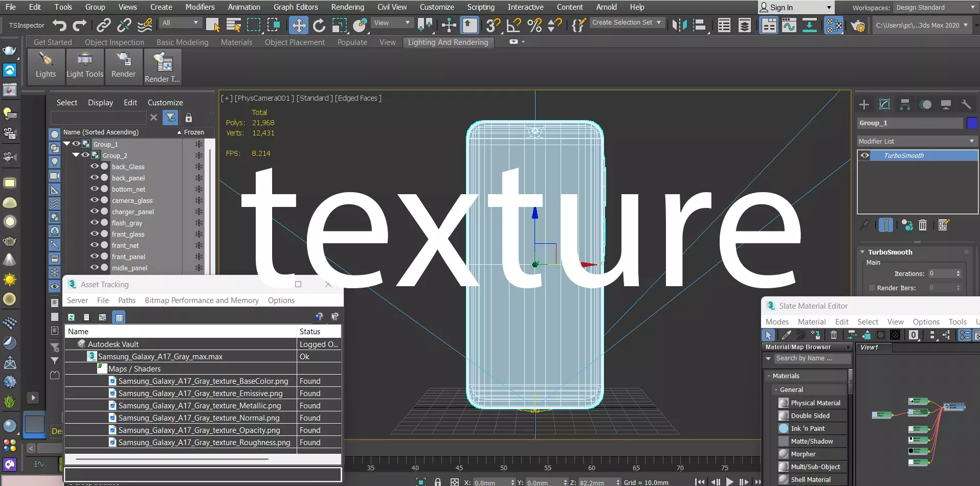Screen dimensions: 980x486
Task: Toggle the scene explorer lock icon
Action: pos(189,118)
